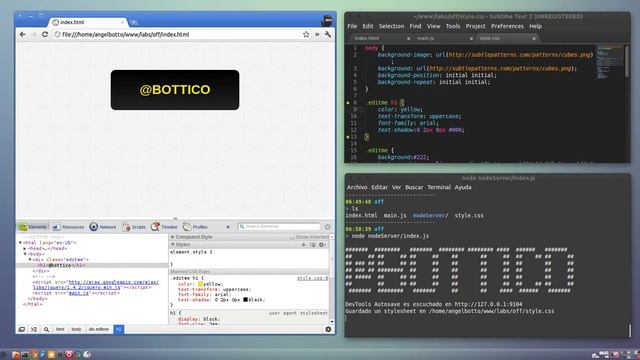Screen dimensions: 640x360
Task: Collapse the Styles section
Action: [x=172, y=244]
